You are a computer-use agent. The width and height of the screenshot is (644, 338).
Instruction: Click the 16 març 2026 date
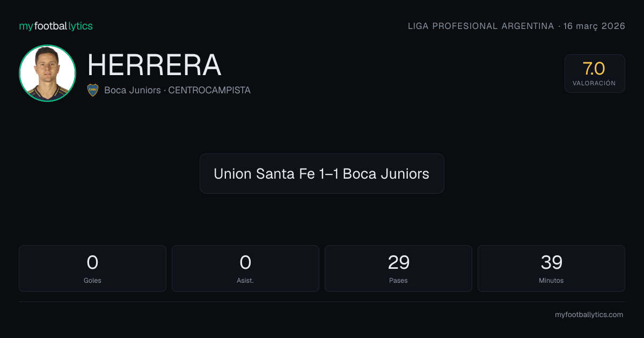595,26
